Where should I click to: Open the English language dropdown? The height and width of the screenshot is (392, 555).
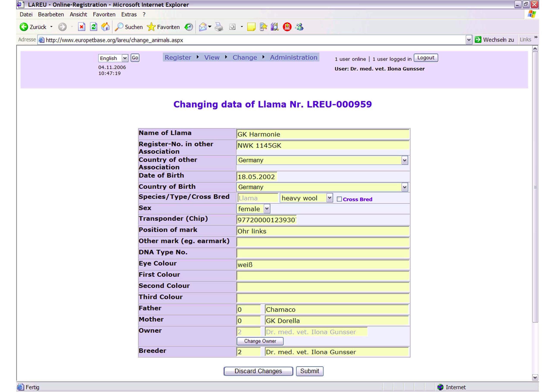pos(125,58)
